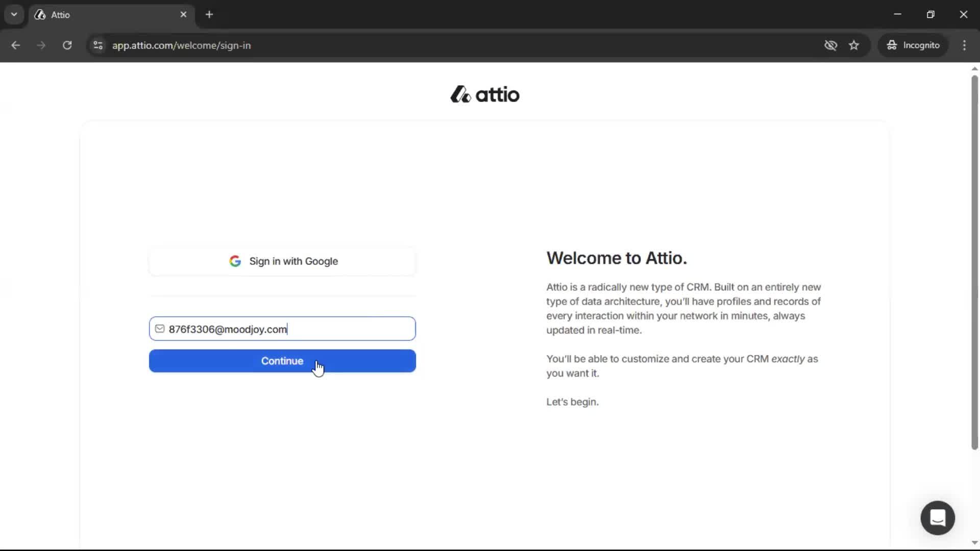
Task: Bookmark this page with the star icon
Action: click(854, 45)
